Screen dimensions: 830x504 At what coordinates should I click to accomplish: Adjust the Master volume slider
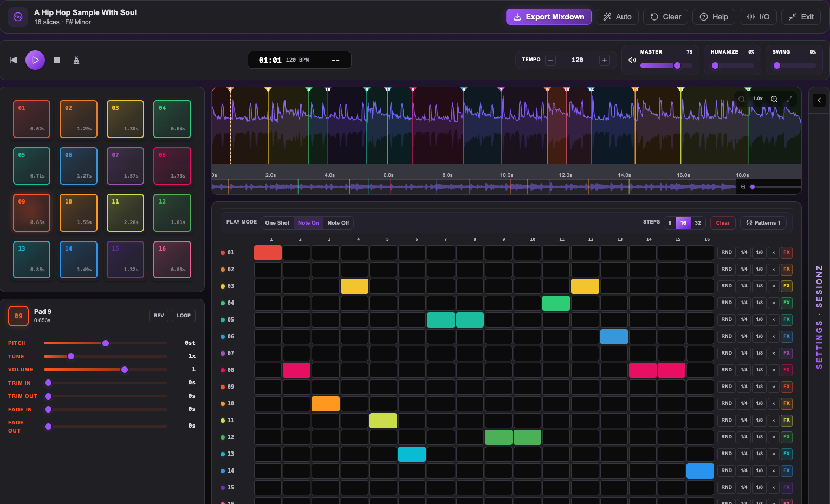666,66
